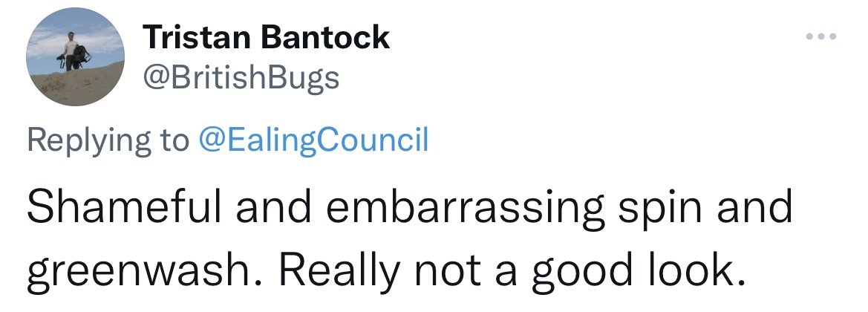Select the 'Replying to' label text
This screenshot has width=868, height=312.
coord(108,140)
